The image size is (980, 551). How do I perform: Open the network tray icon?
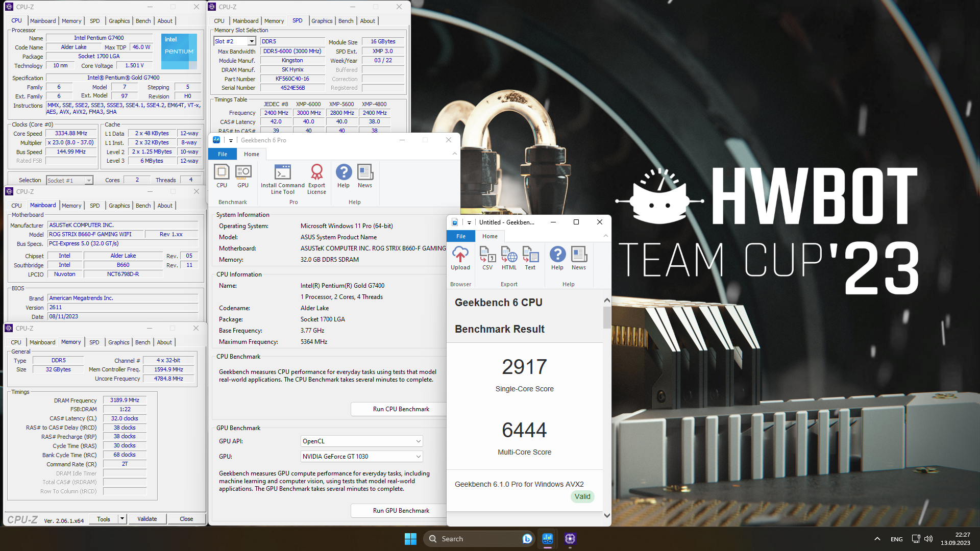click(x=916, y=539)
